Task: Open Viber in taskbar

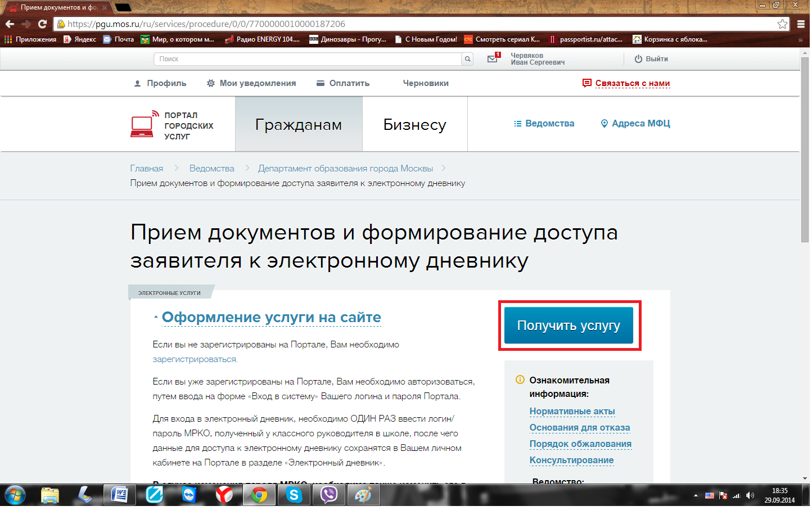Action: (x=330, y=496)
